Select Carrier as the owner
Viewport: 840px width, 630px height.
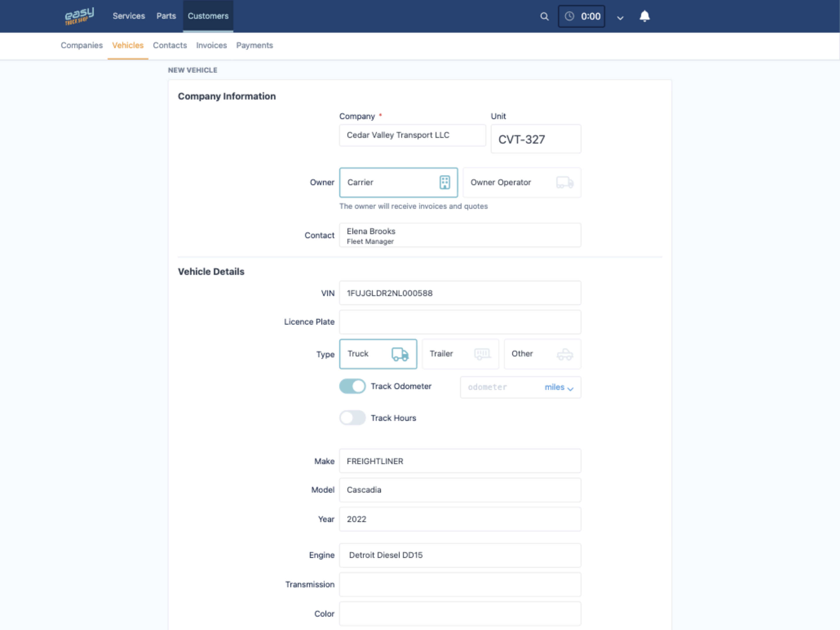[x=398, y=182]
